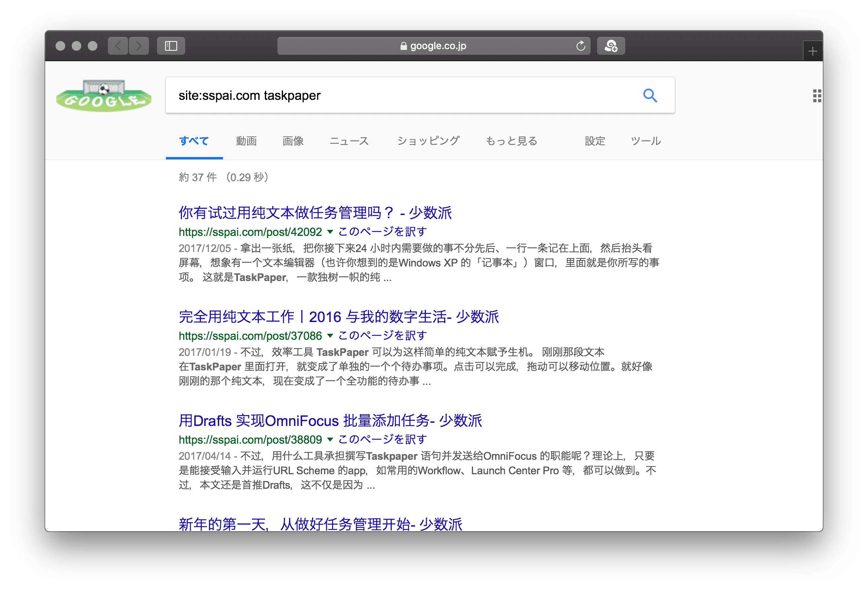The image size is (868, 591).
Task: Click the Safari forward navigation arrow
Action: click(139, 46)
